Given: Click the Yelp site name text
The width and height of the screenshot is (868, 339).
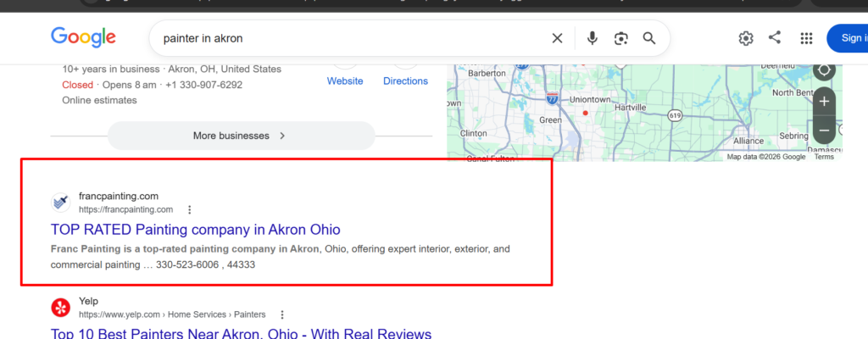Looking at the screenshot, I should [88, 301].
